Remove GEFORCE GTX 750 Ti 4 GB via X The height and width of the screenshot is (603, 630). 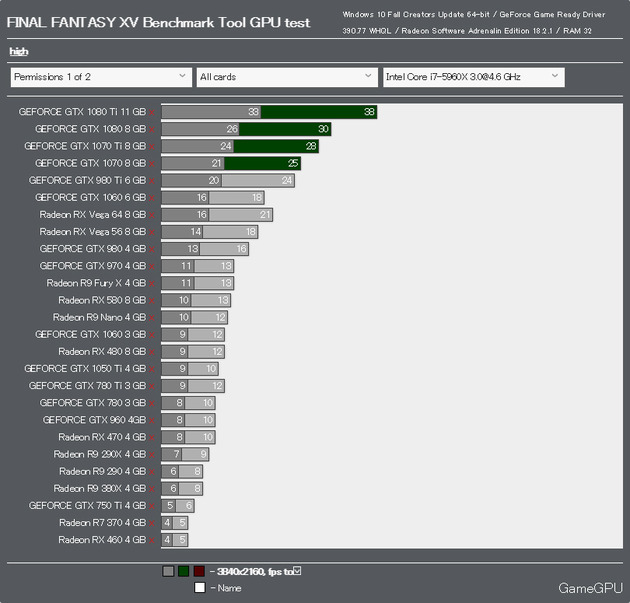[152, 507]
